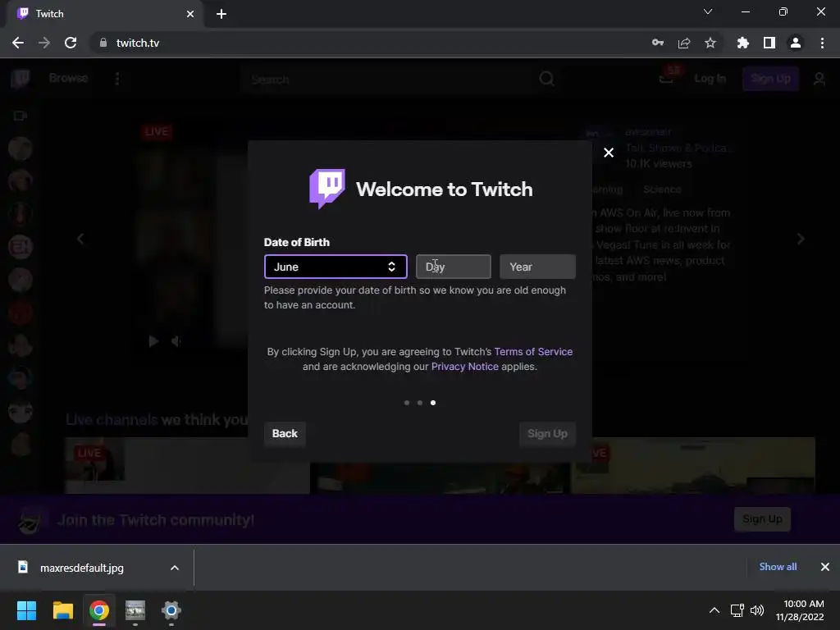Open the password key icon

[658, 43]
